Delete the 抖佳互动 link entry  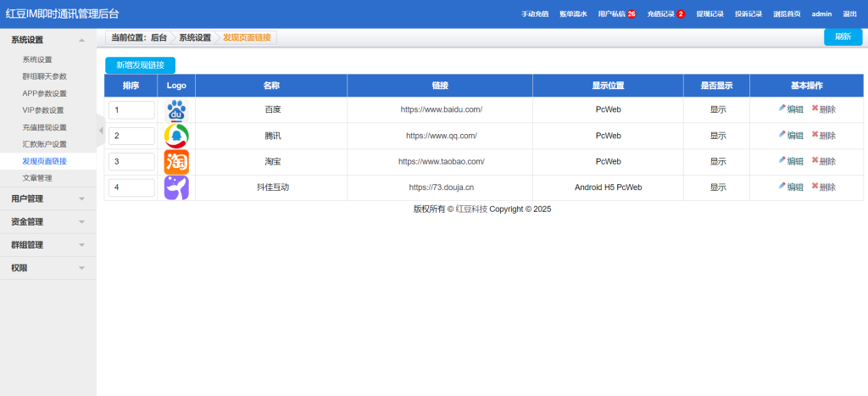pyautogui.click(x=823, y=187)
